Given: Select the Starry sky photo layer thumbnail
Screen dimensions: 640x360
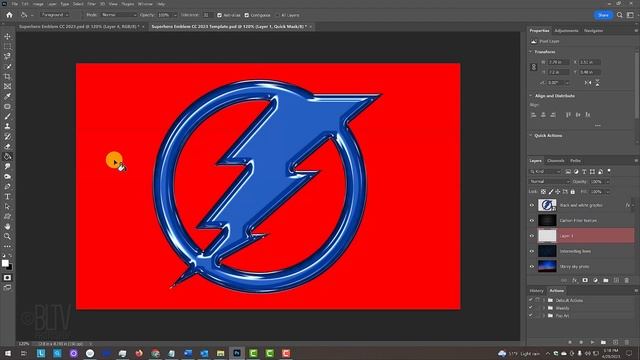Looking at the screenshot, I should click(547, 267).
